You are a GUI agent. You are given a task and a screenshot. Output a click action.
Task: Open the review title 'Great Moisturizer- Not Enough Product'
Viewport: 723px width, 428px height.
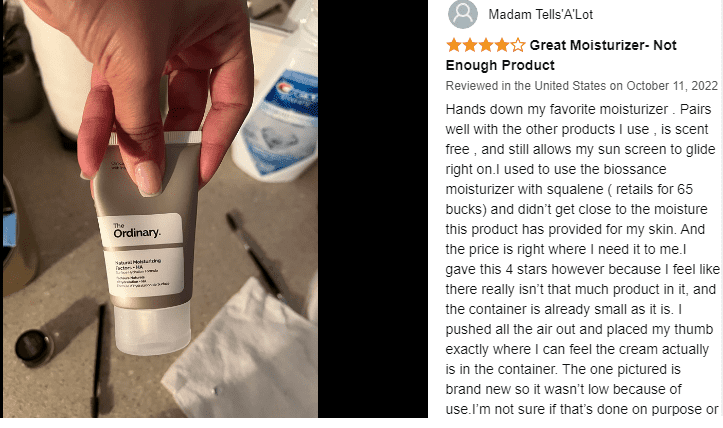tap(561, 55)
